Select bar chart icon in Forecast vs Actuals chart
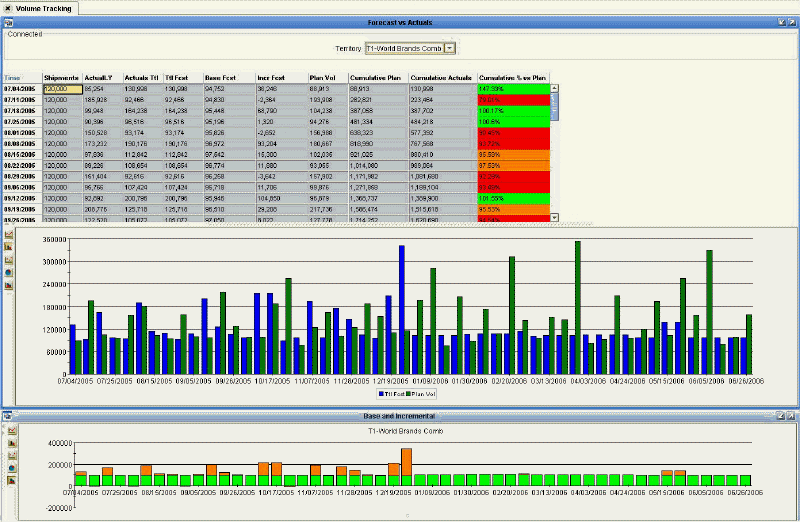800x522 pixels. (9, 247)
